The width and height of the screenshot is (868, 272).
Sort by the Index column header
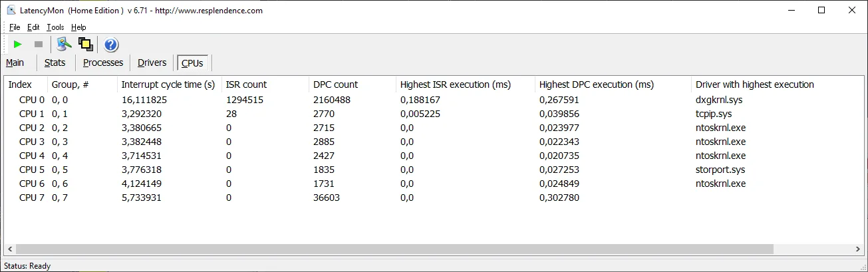[x=26, y=84]
